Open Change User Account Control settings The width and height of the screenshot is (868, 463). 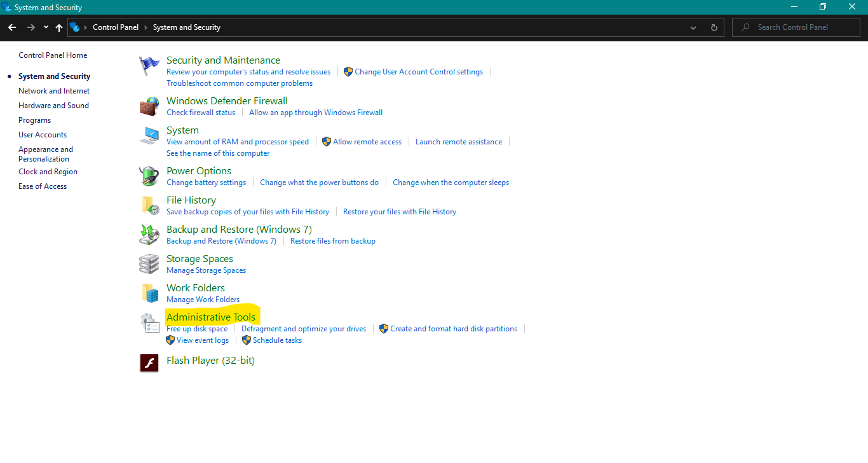click(418, 71)
